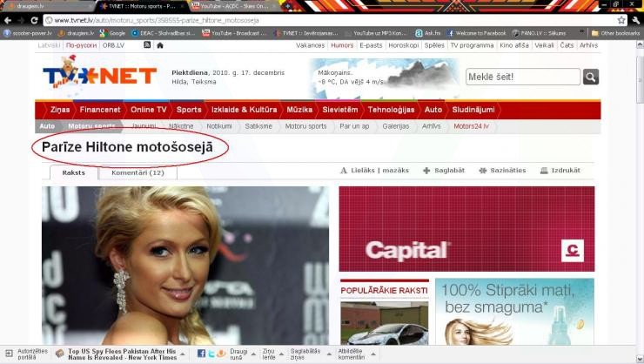
Task: Click the Twitter icon in bottom toolbar
Action: click(x=211, y=354)
